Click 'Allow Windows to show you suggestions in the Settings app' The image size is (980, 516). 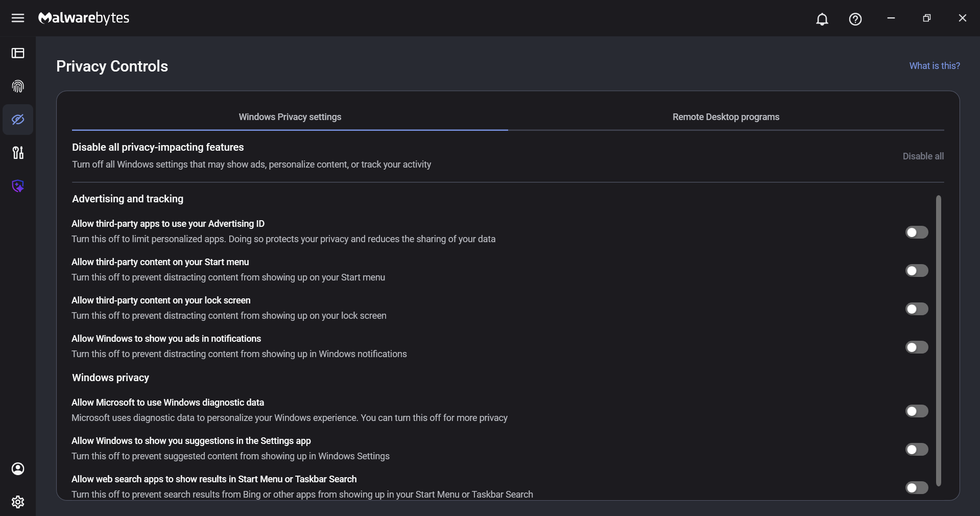point(191,441)
